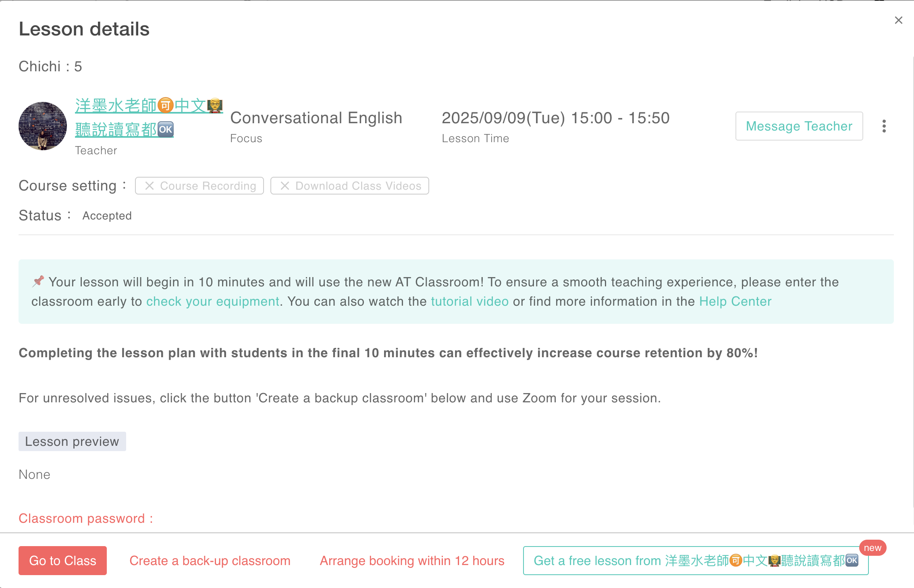Open the Help Center link
The width and height of the screenshot is (914, 588).
[735, 301]
